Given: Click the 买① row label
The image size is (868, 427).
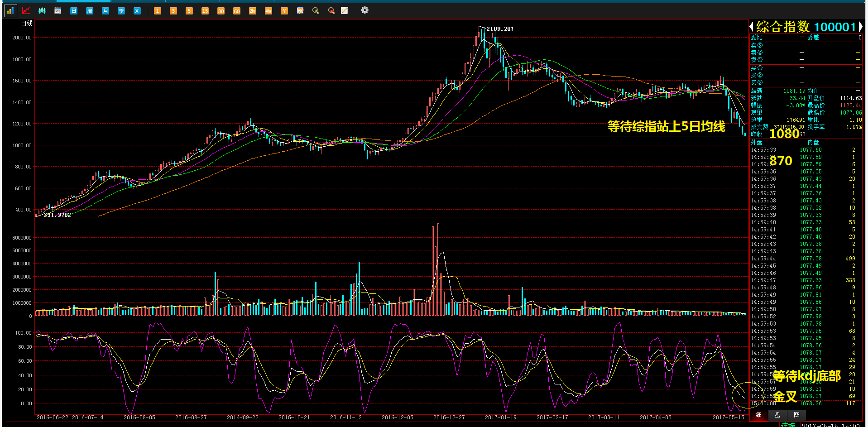Looking at the screenshot, I should [757, 68].
